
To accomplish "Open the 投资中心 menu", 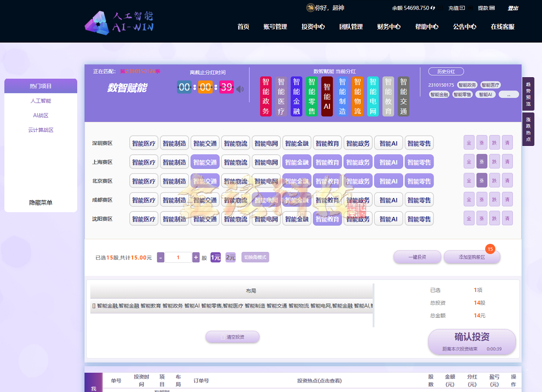I will (313, 26).
